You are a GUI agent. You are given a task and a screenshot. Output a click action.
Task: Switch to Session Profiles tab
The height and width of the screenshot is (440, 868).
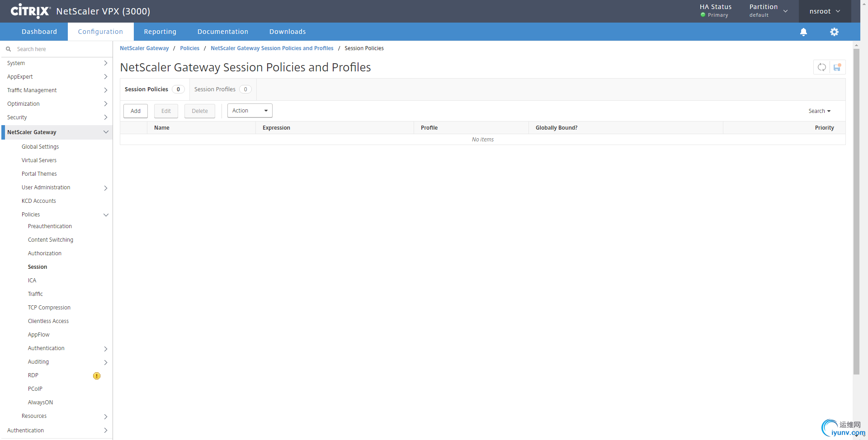223,89
